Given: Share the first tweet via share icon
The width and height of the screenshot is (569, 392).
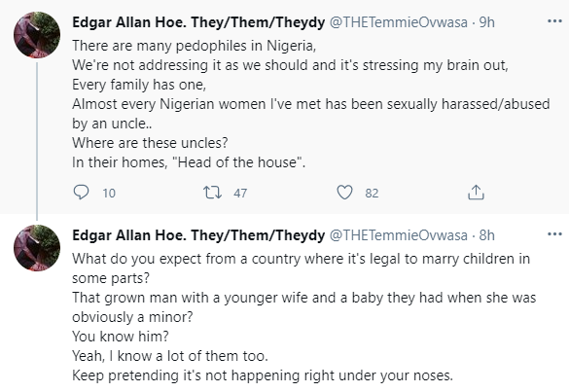Looking at the screenshot, I should (x=476, y=193).
